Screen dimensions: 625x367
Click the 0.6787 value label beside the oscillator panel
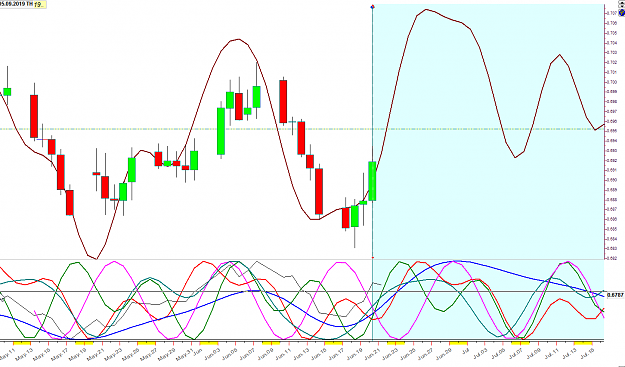pos(615,295)
